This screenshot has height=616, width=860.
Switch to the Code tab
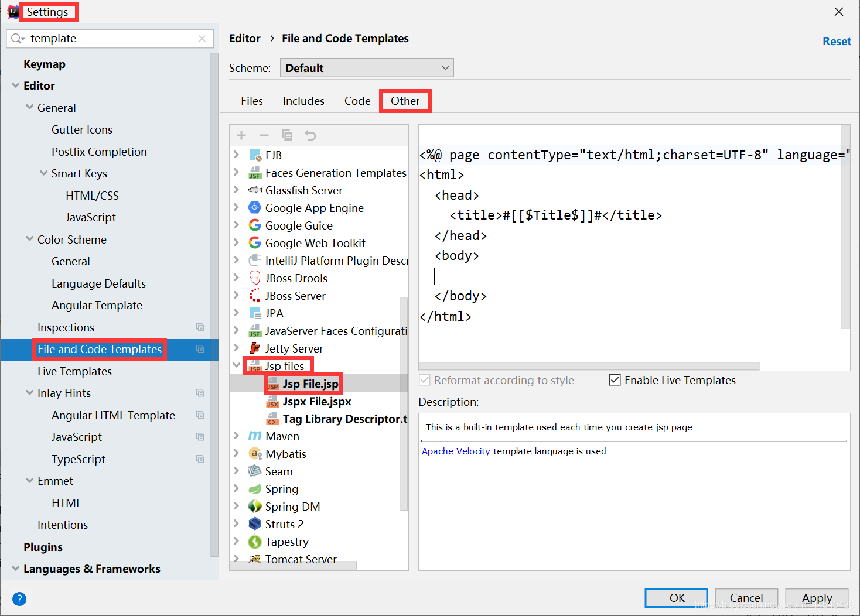pos(357,101)
